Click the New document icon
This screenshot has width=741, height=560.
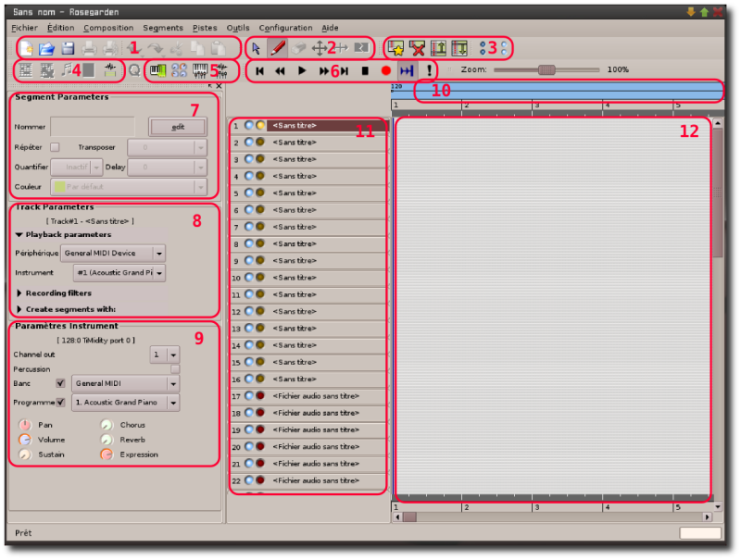[x=27, y=48]
